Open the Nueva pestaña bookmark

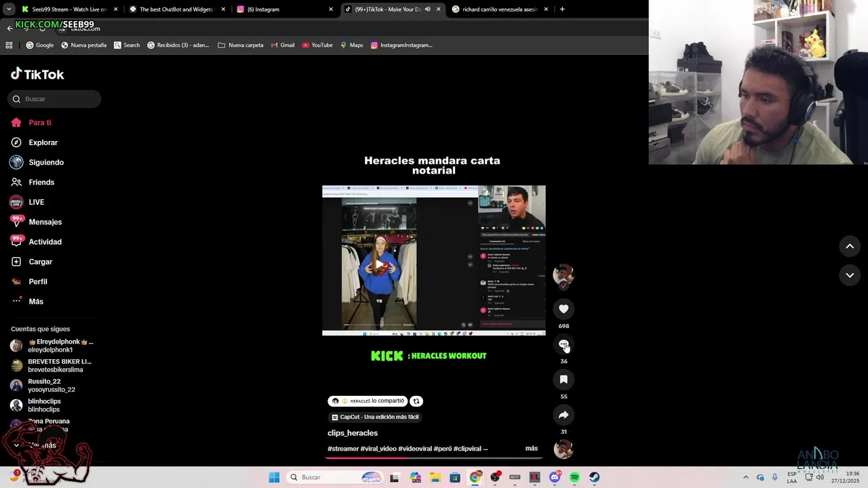[x=84, y=45]
